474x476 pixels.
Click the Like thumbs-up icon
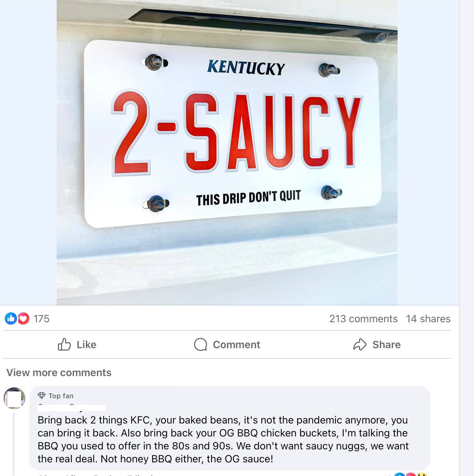pyautogui.click(x=64, y=344)
